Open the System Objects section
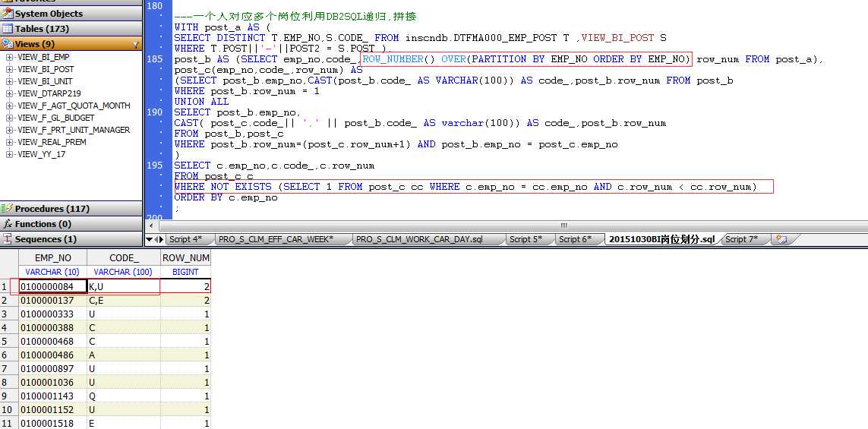Screen dimensions: 868x429 pyautogui.click(x=71, y=14)
